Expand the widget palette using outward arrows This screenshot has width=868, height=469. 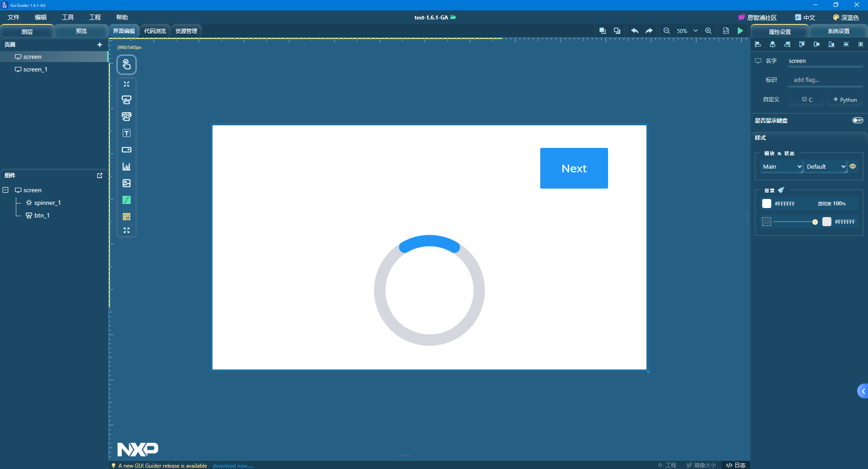click(127, 230)
